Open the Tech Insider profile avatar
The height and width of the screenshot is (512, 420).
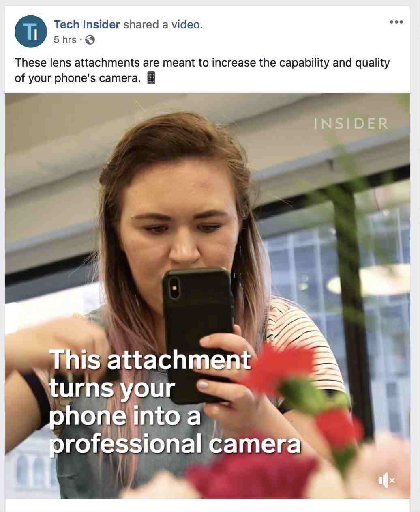pyautogui.click(x=31, y=32)
